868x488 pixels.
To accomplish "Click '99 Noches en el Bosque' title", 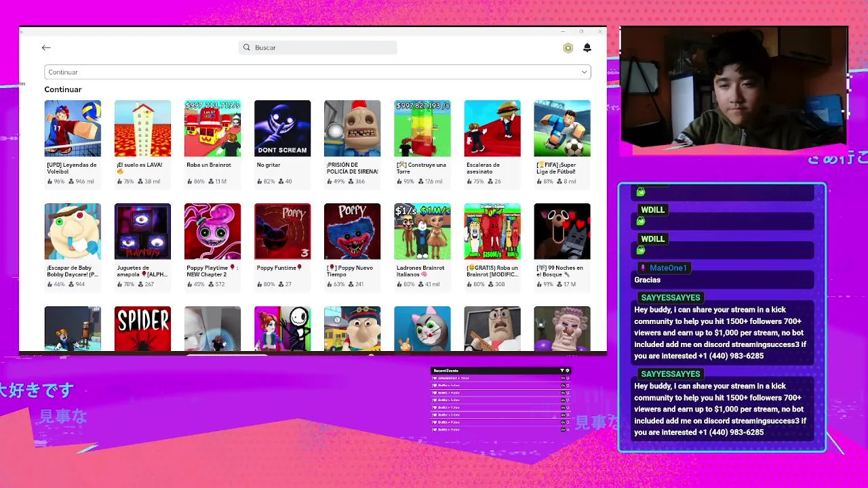I will pos(560,271).
